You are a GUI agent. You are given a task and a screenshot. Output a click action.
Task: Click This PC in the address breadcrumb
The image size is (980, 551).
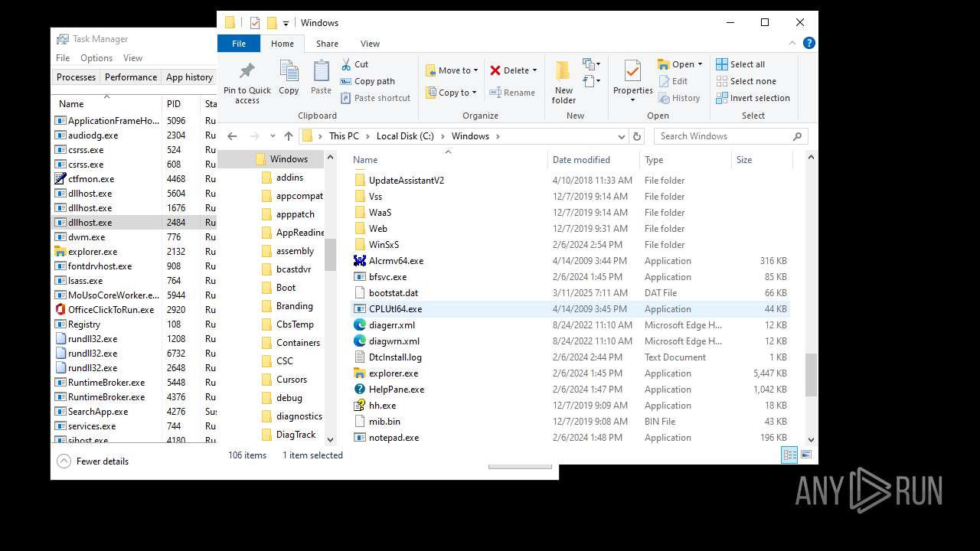coord(344,136)
